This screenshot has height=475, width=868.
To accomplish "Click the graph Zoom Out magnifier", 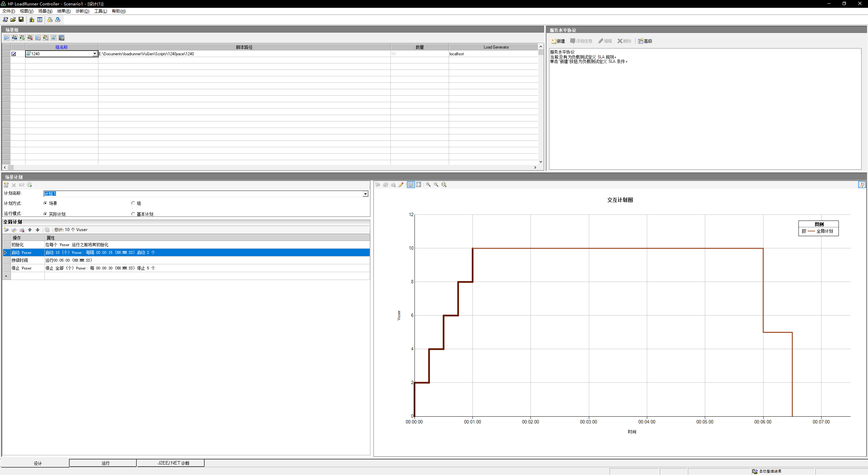I will 436,185.
